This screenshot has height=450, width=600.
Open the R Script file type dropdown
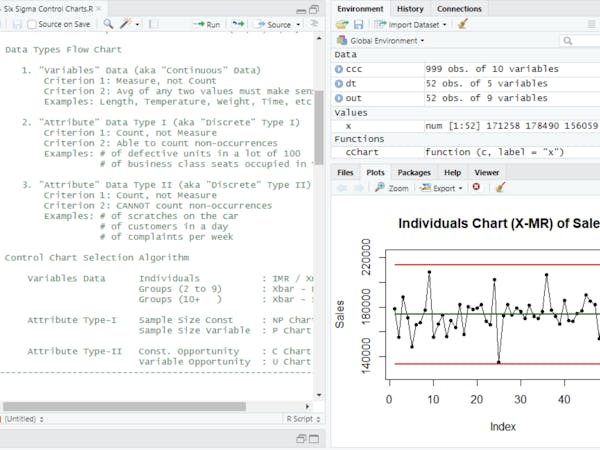click(303, 419)
